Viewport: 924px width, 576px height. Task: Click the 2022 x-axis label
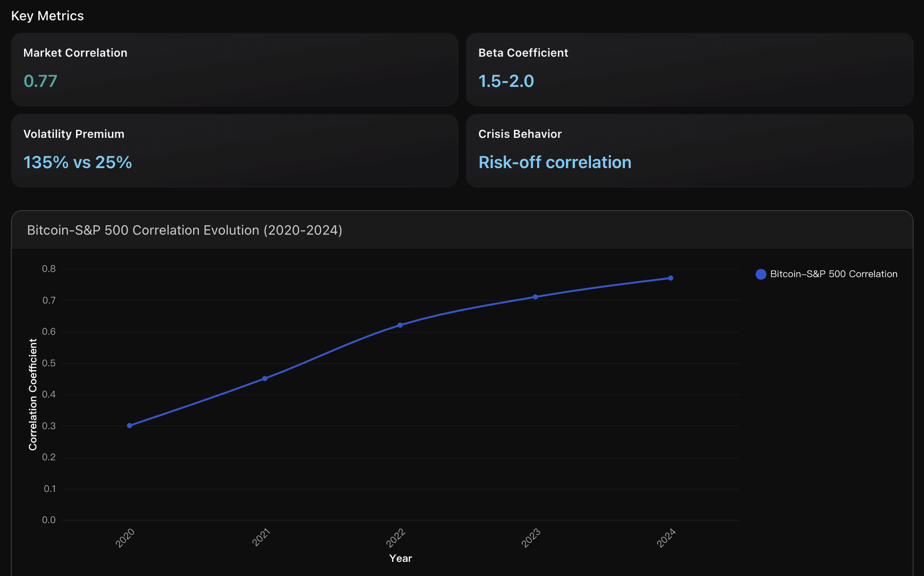tap(396, 538)
